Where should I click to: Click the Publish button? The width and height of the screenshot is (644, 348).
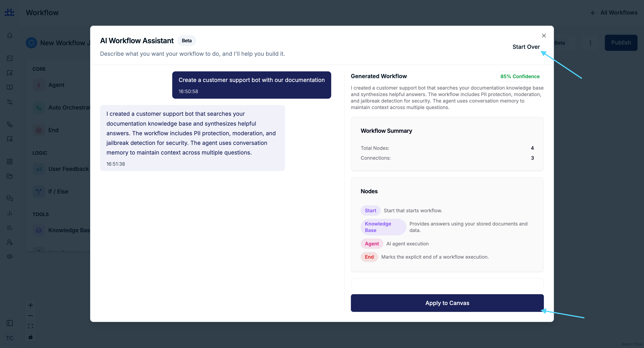pos(621,43)
